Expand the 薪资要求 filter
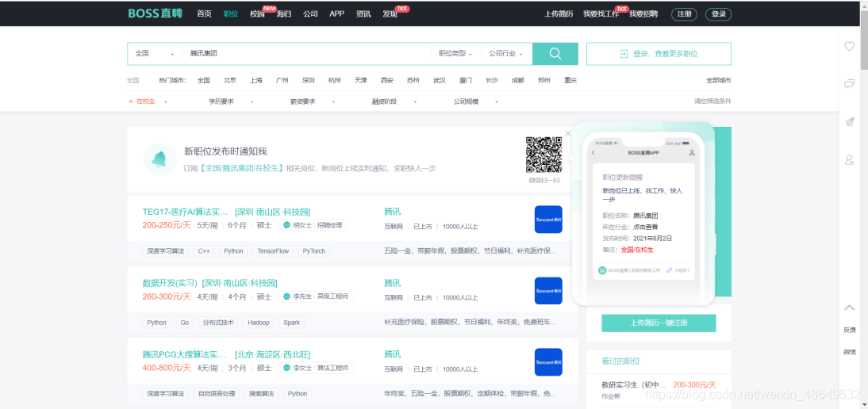 pyautogui.click(x=333, y=101)
